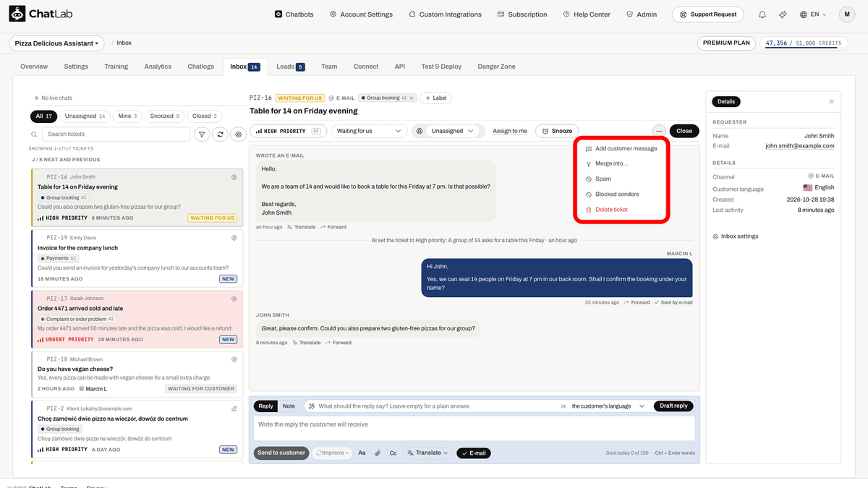The image size is (868, 488).
Task: Open the Unassigned assignee dropdown
Action: (447, 131)
